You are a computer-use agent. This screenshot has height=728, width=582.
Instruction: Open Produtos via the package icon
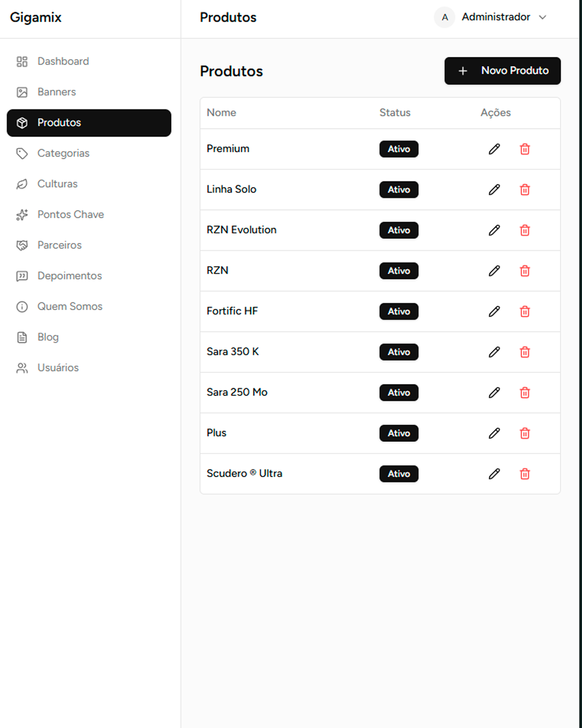coord(22,123)
